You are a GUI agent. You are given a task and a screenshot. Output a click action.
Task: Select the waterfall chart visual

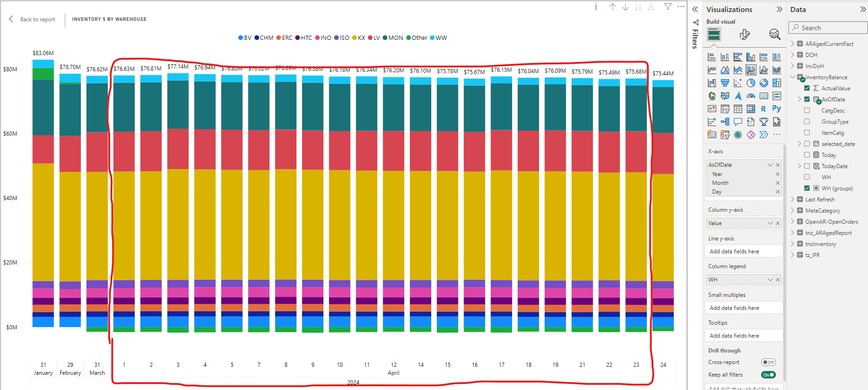712,83
